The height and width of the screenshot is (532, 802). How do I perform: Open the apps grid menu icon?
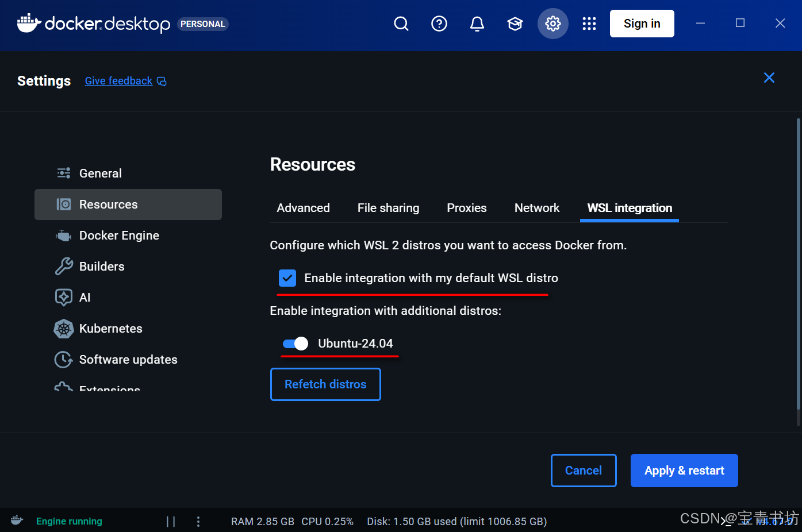point(589,24)
